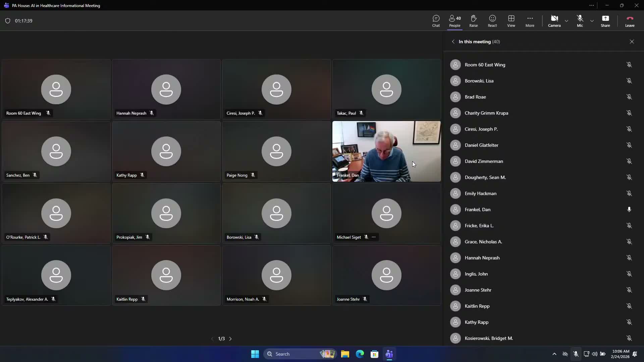Click the shield icon beside timer
The width and height of the screenshot is (644, 362).
pyautogui.click(x=8, y=21)
